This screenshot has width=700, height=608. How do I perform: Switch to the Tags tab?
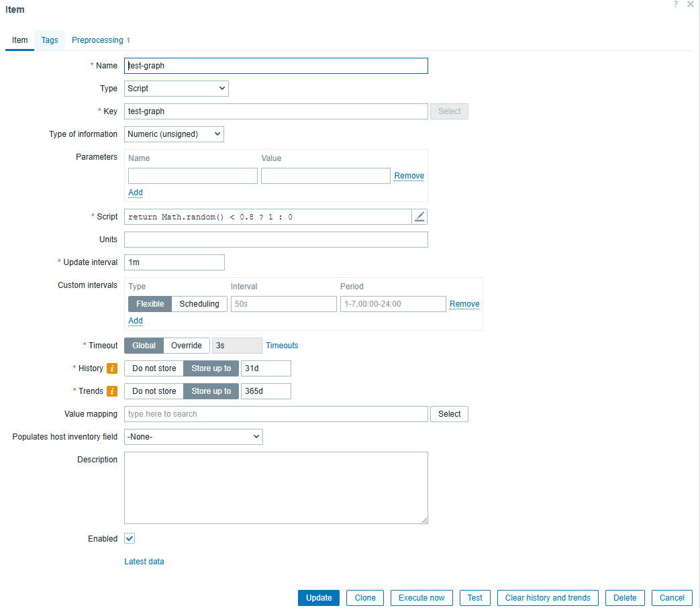[50, 40]
